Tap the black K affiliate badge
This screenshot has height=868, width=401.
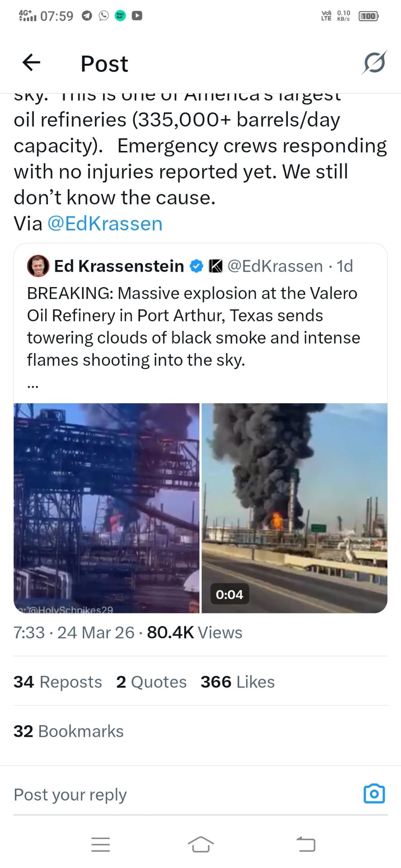(216, 266)
